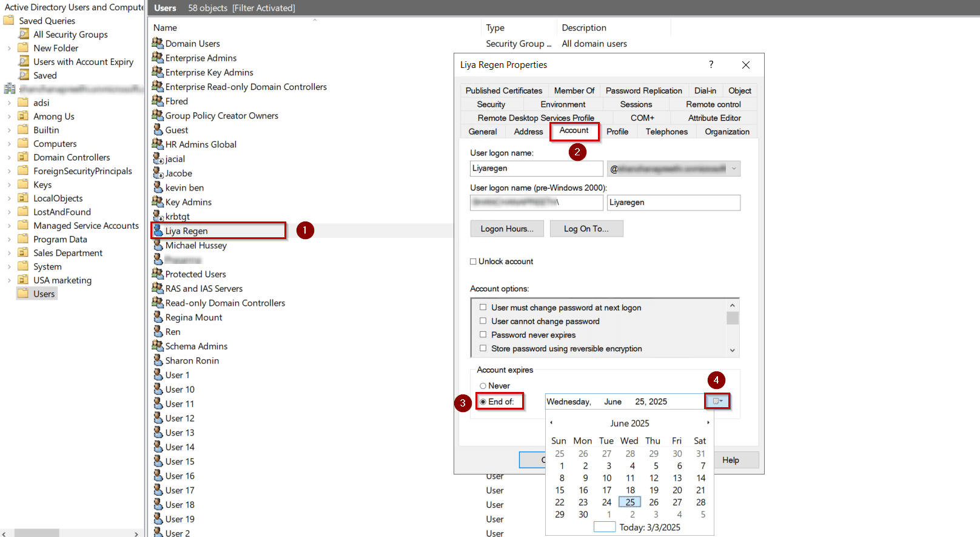Sort by the Name column header
This screenshot has width=980, height=537.
pyautogui.click(x=165, y=28)
